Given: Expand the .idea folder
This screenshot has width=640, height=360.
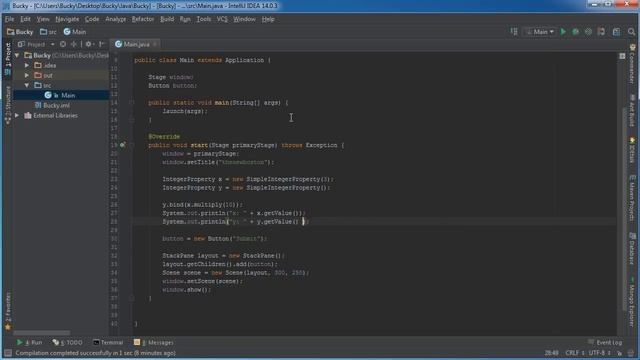Looking at the screenshot, I should 27,65.
